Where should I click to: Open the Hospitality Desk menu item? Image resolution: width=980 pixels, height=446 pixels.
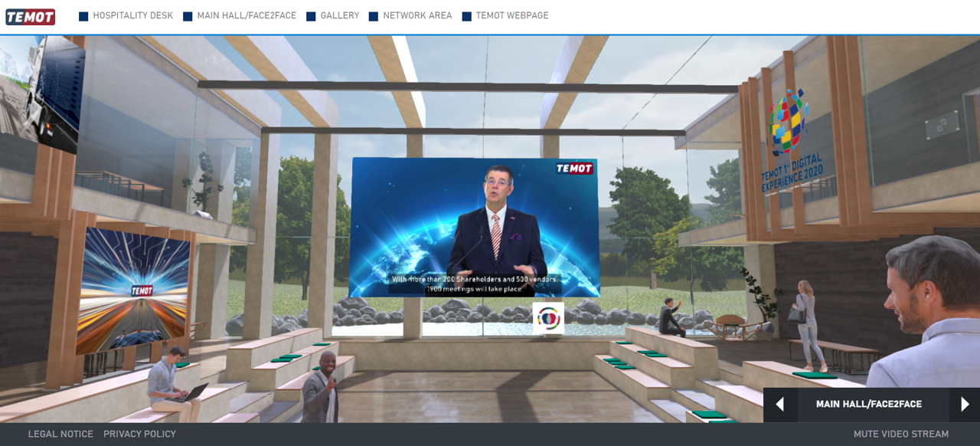pos(133,15)
